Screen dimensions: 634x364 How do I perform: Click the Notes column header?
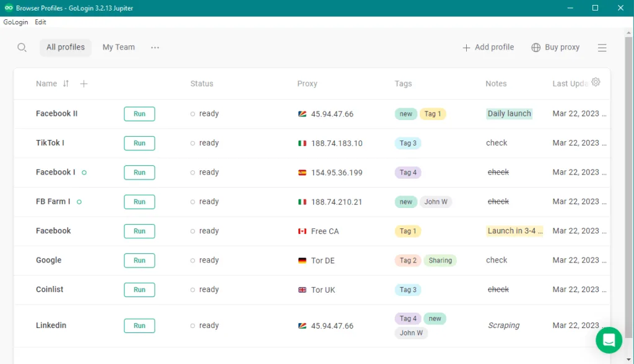(x=496, y=84)
